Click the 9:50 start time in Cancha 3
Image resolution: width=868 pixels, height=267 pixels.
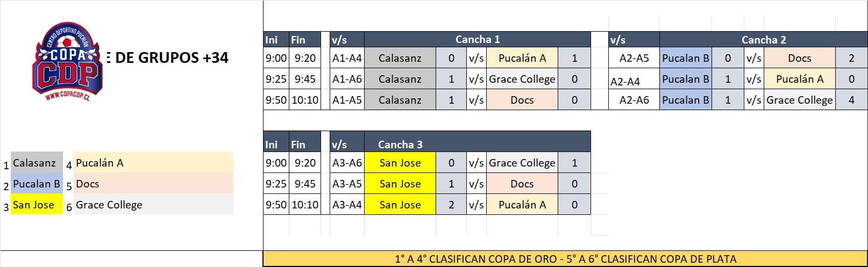pyautogui.click(x=276, y=205)
